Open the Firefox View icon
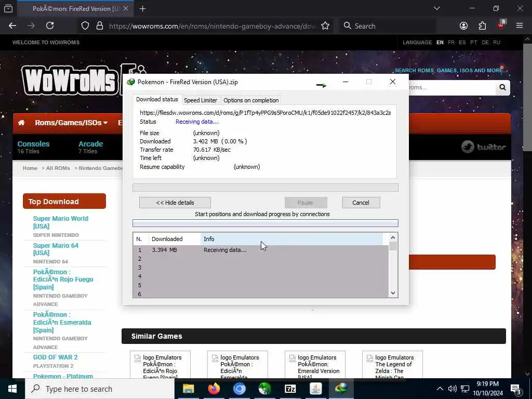Screen dimensions: 532x399 [8, 9]
